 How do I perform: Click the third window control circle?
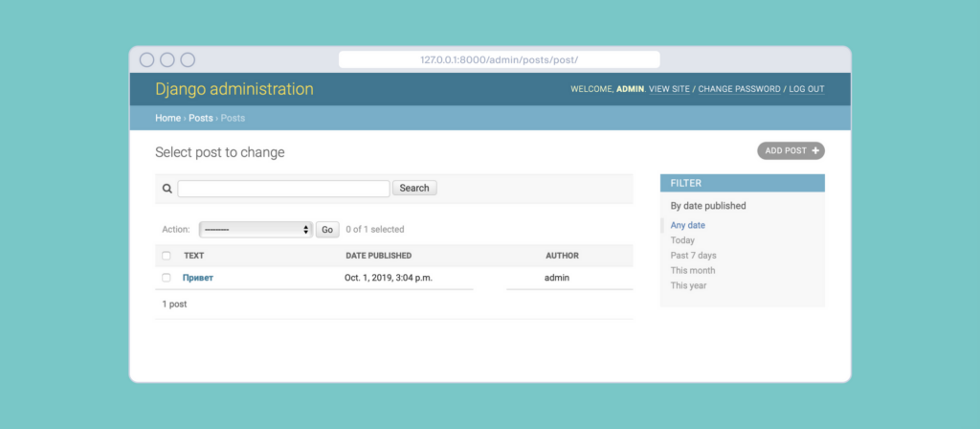tap(188, 59)
